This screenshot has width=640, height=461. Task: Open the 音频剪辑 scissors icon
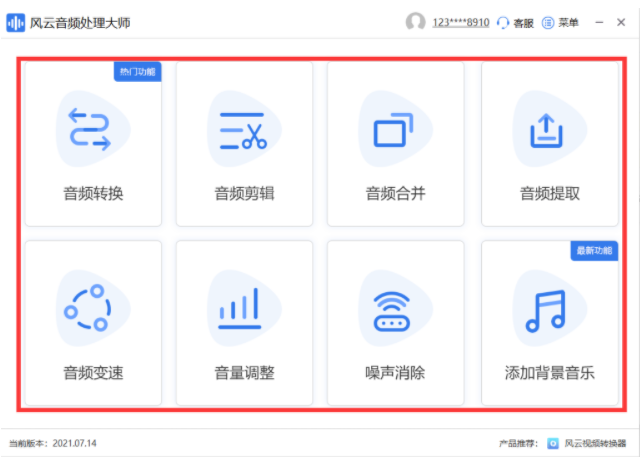[x=244, y=131]
